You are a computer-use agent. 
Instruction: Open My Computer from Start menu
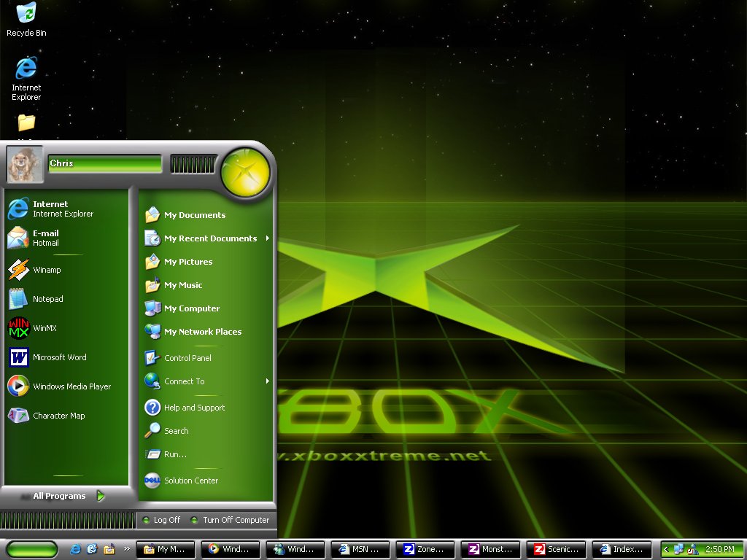[206, 308]
